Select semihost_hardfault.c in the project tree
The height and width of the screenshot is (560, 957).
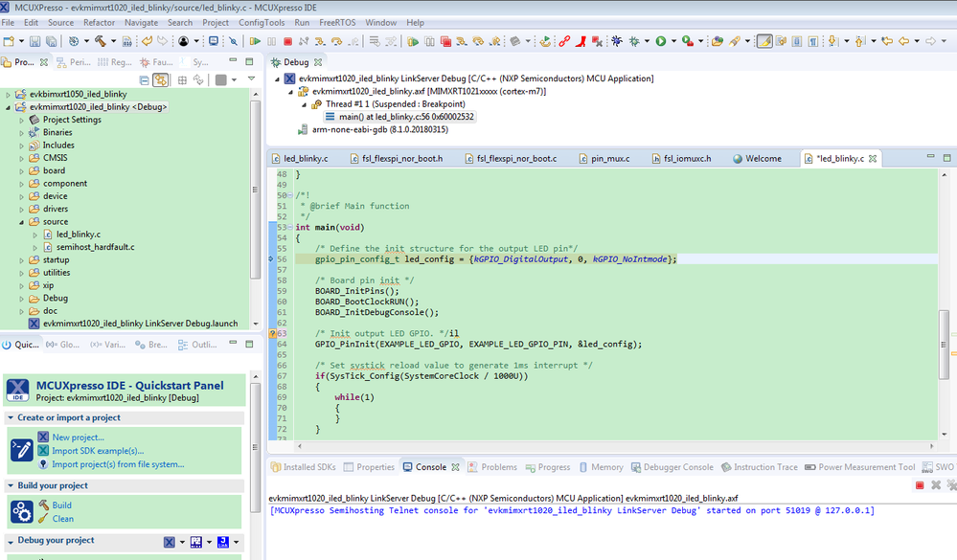(95, 247)
